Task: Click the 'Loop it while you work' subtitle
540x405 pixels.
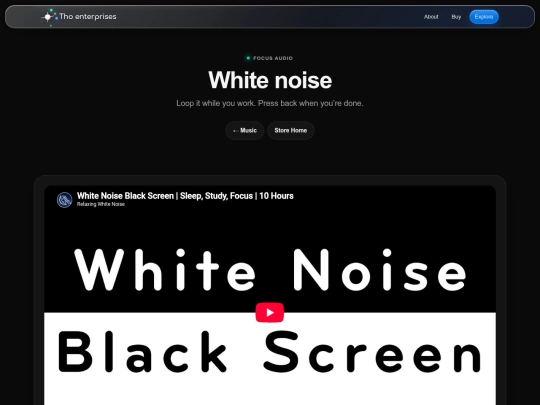Action: (270, 103)
